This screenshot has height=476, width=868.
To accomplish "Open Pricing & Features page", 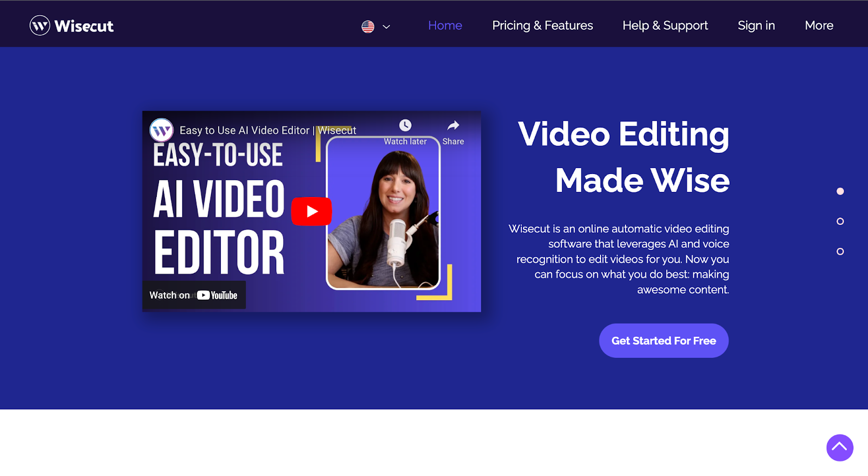I will tap(542, 25).
